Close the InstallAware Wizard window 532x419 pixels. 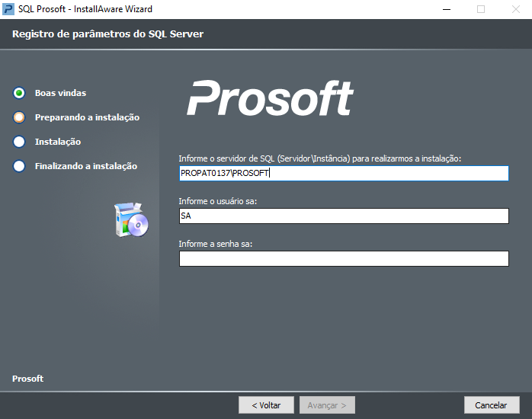click(x=516, y=9)
